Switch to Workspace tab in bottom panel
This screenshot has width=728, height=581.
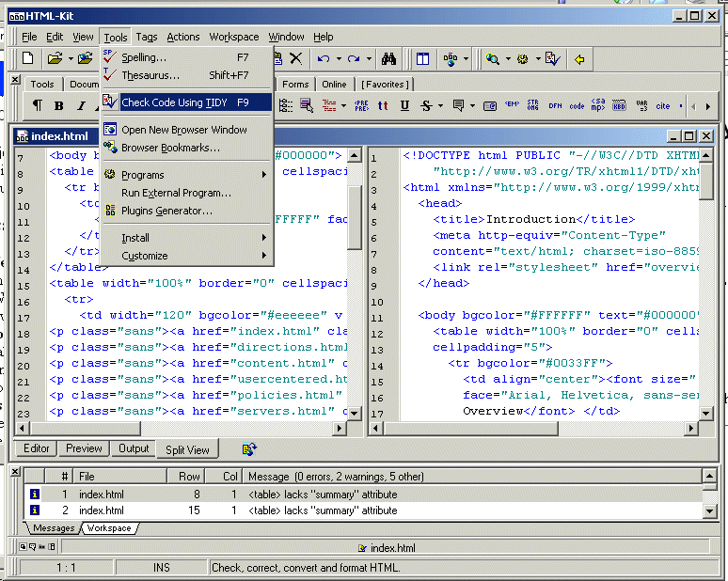(109, 528)
